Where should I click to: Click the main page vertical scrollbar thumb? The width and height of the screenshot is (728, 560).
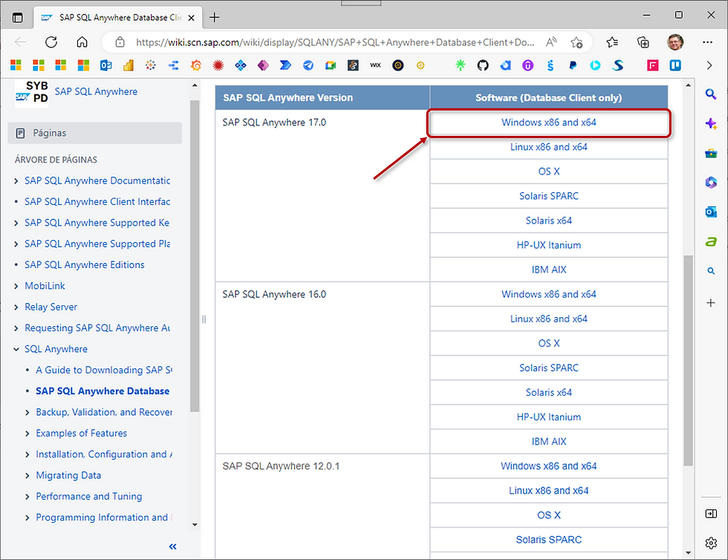pyautogui.click(x=688, y=360)
